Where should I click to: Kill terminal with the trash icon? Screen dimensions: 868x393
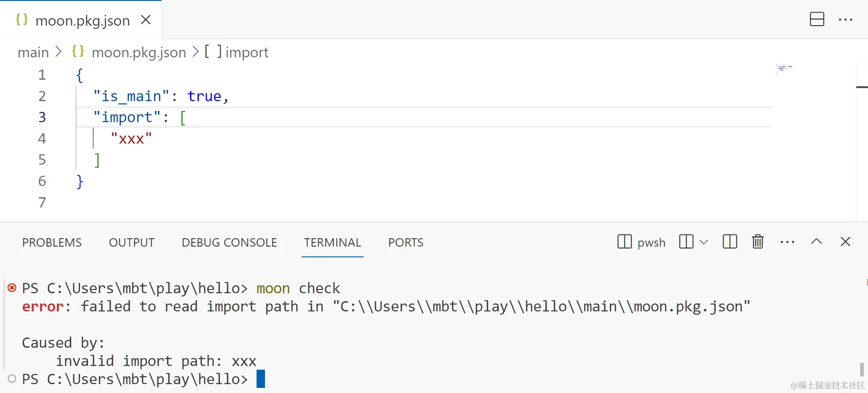(x=758, y=241)
